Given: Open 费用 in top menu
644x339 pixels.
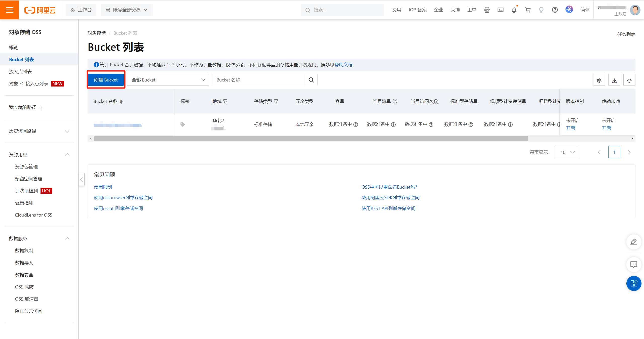Looking at the screenshot, I should click(x=397, y=10).
